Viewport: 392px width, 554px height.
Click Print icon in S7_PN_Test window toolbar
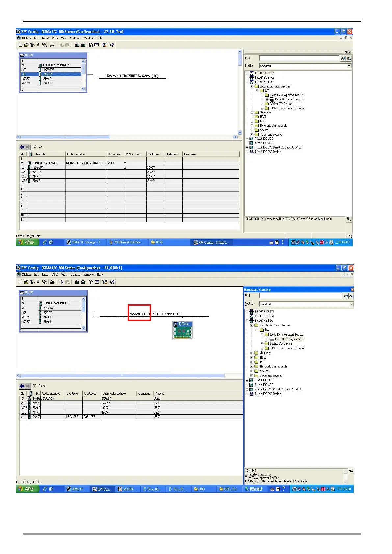(x=52, y=45)
